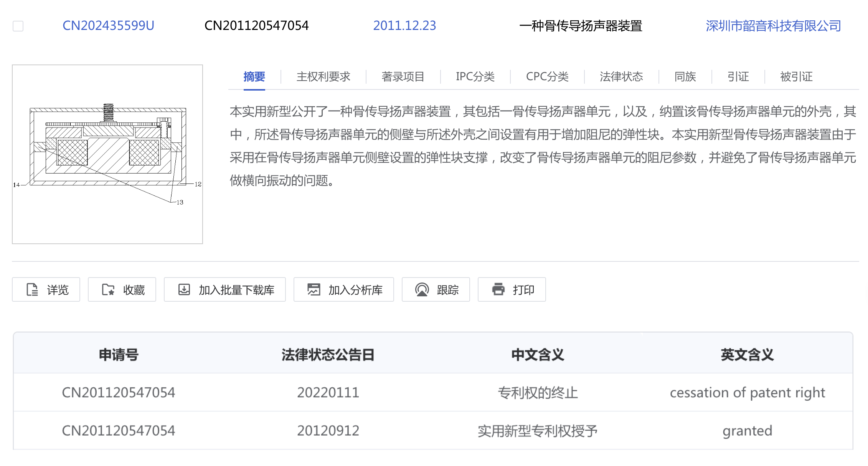The height and width of the screenshot is (466, 868).
Task: Click the 英文含义 column header
Action: 747,355
